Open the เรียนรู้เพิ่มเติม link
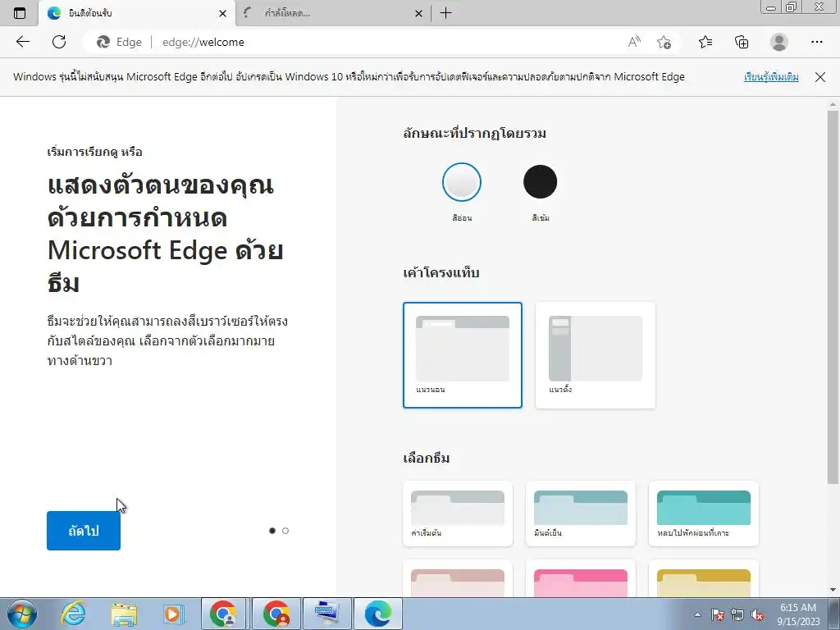Image resolution: width=840 pixels, height=630 pixels. (x=771, y=77)
